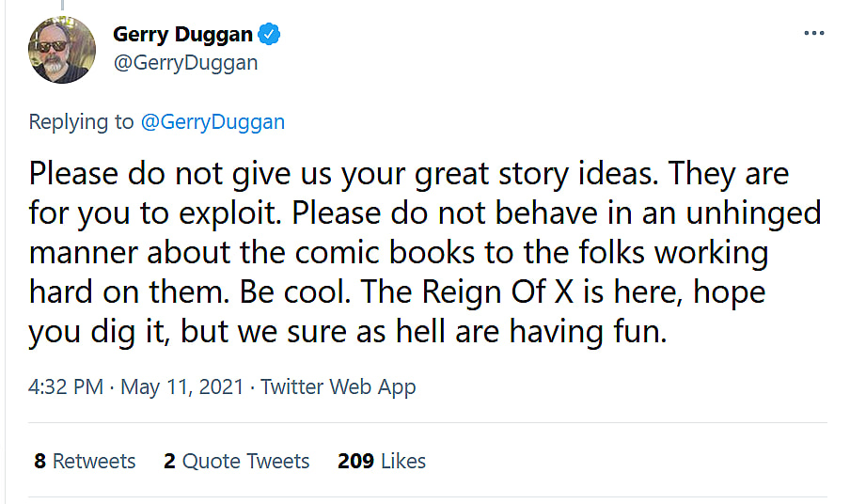View the 8 Retweets list
850x504 pixels.
(x=85, y=461)
